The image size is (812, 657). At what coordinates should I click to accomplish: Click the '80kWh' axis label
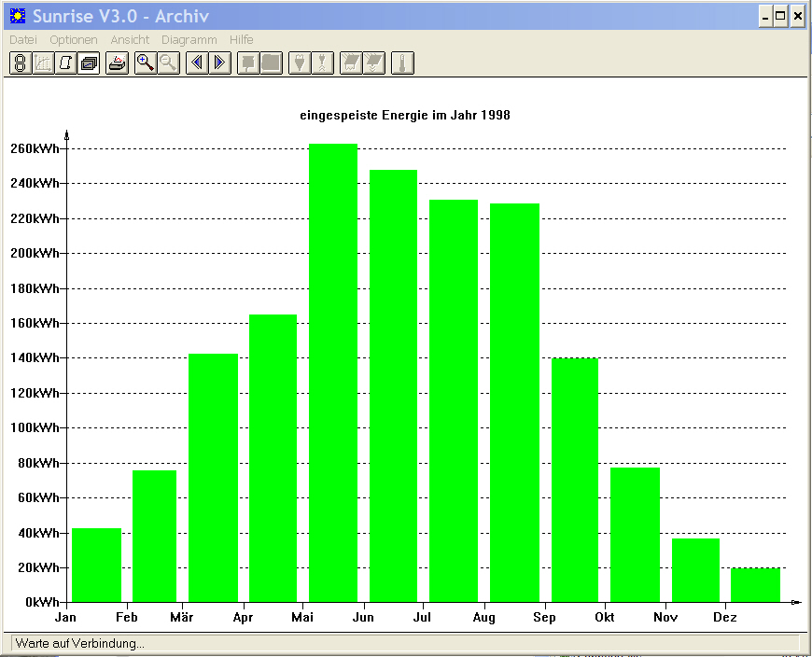point(38,463)
